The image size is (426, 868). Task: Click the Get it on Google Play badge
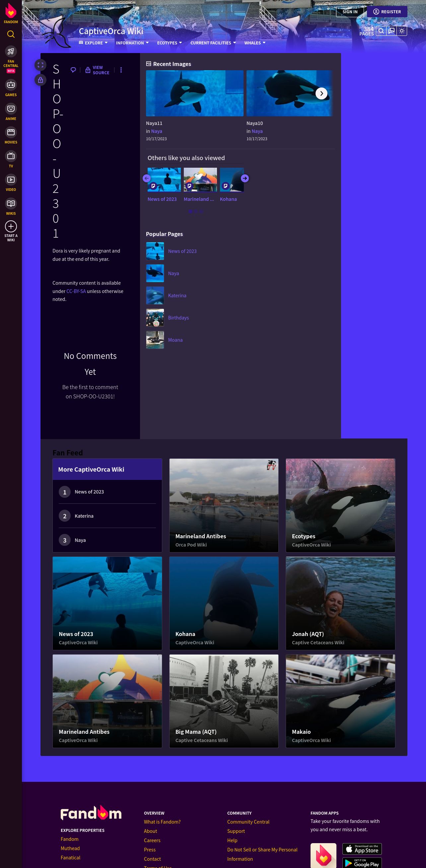pyautogui.click(x=362, y=863)
